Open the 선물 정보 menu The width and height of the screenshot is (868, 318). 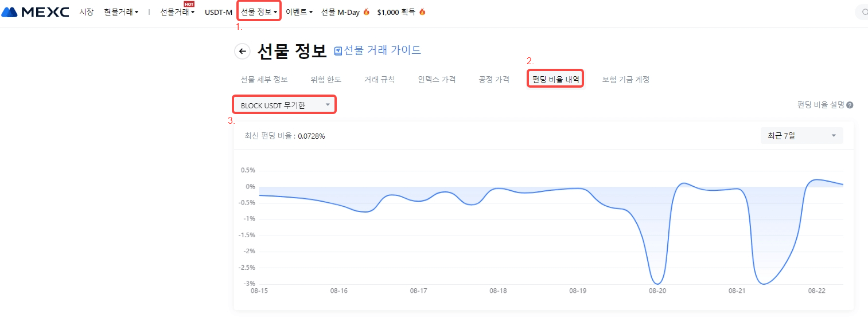click(x=259, y=12)
